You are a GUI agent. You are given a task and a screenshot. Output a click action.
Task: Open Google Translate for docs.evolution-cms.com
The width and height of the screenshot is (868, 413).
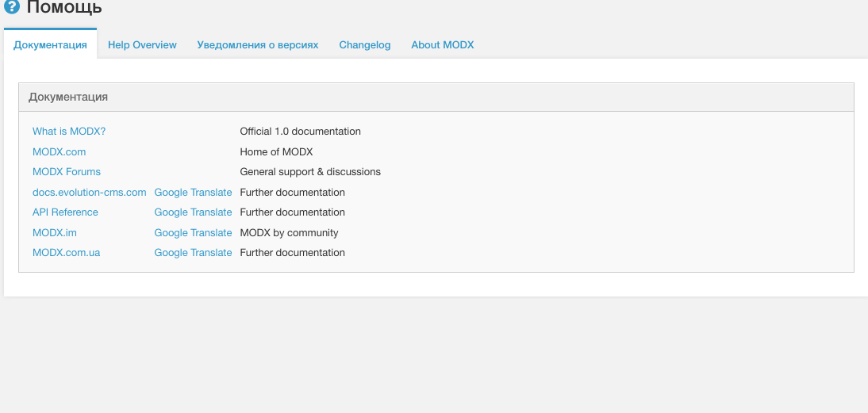(x=193, y=193)
